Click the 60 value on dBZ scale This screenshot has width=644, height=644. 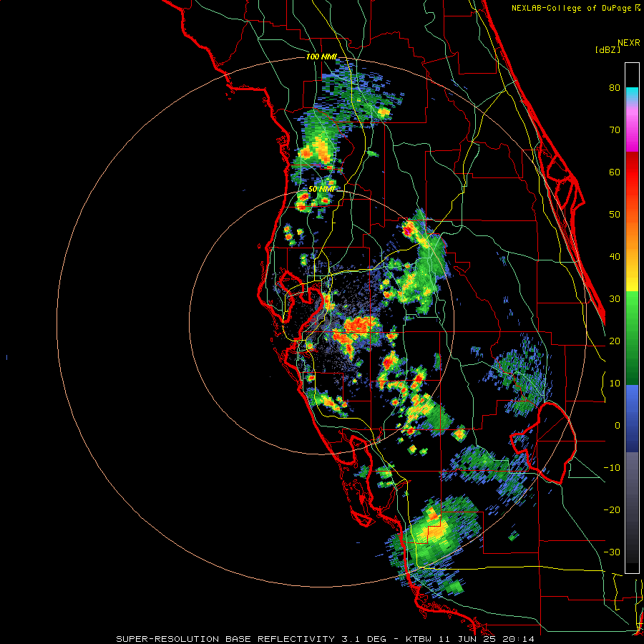(x=615, y=172)
